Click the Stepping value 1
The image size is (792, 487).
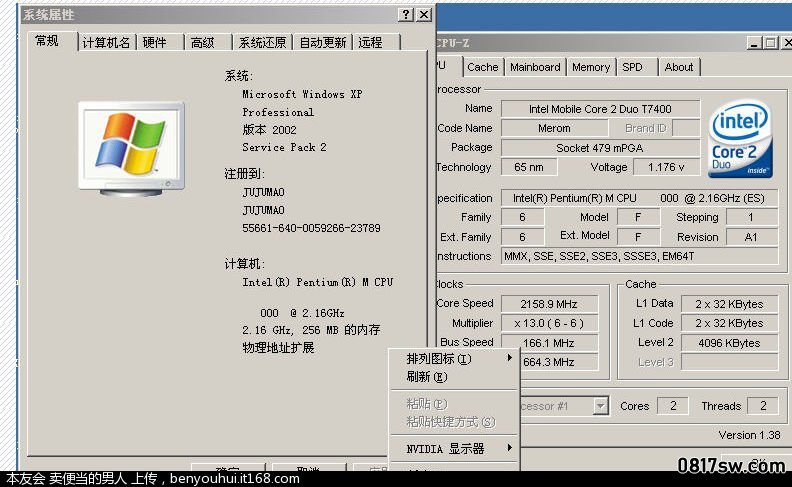coord(752,217)
